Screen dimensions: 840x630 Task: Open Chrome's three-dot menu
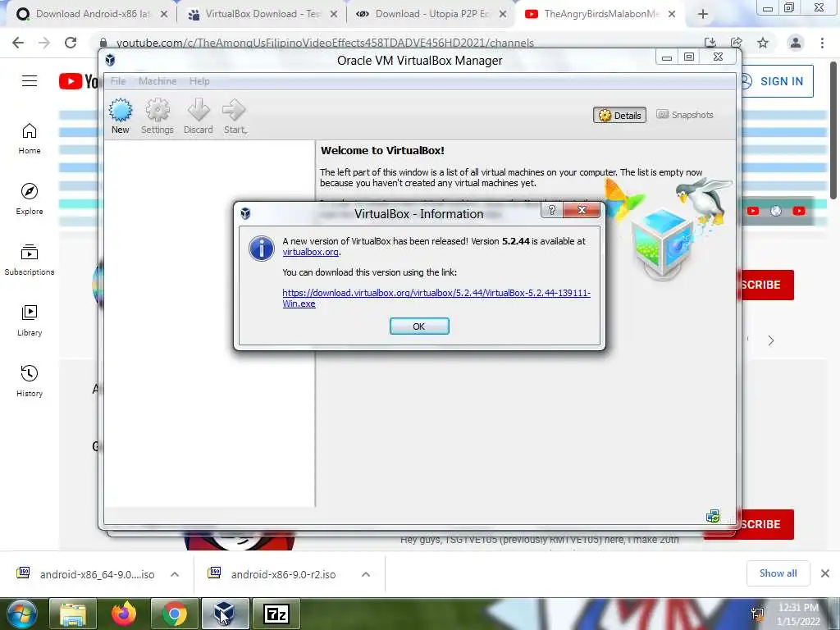822,43
